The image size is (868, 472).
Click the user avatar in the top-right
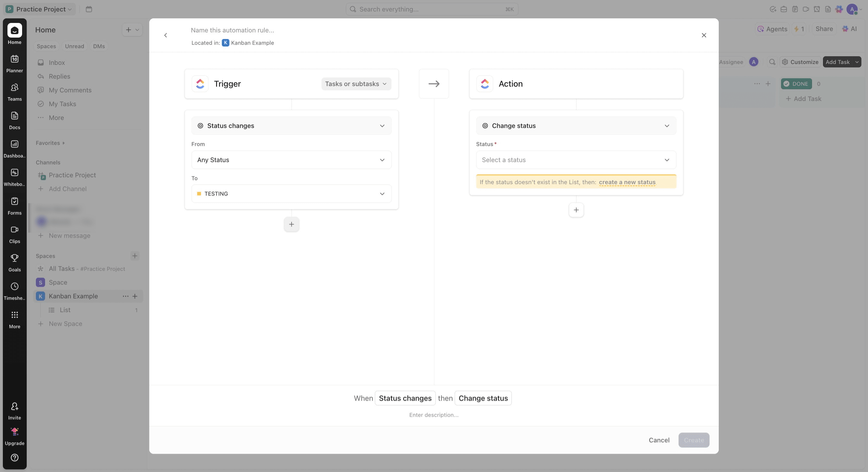tap(852, 9)
